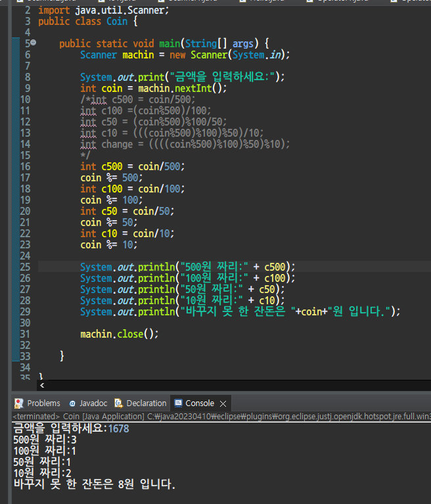Click the commented 'int c100 =(coin%500)/100;' line
The image size is (431, 504).
[146, 110]
